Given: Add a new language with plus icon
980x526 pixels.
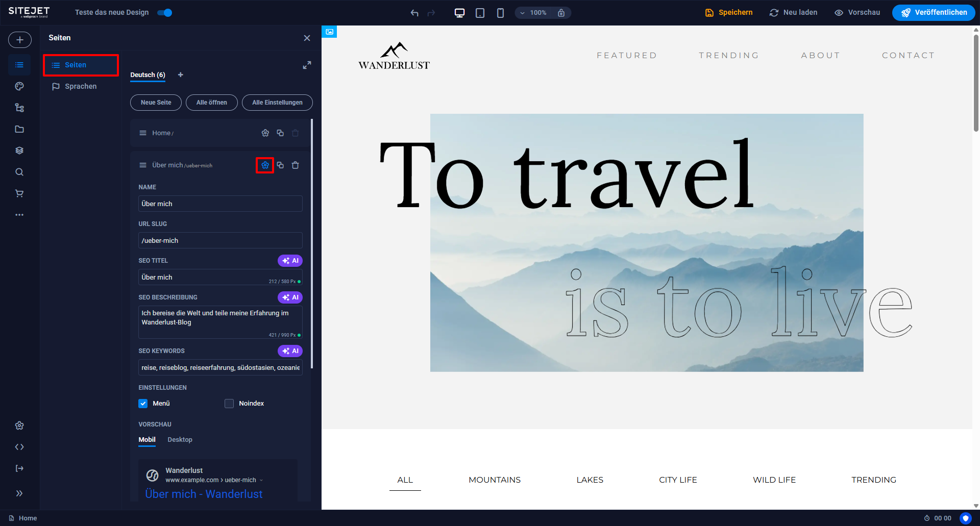Looking at the screenshot, I should pyautogui.click(x=180, y=75).
